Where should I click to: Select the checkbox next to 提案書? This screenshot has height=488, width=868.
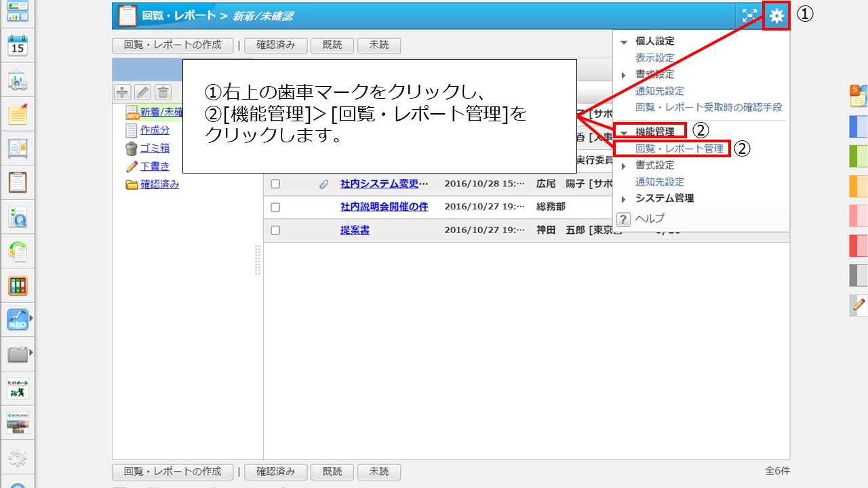tap(275, 230)
